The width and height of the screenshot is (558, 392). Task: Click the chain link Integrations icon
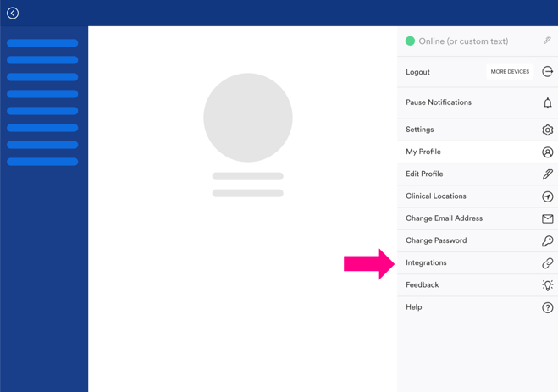coord(547,262)
